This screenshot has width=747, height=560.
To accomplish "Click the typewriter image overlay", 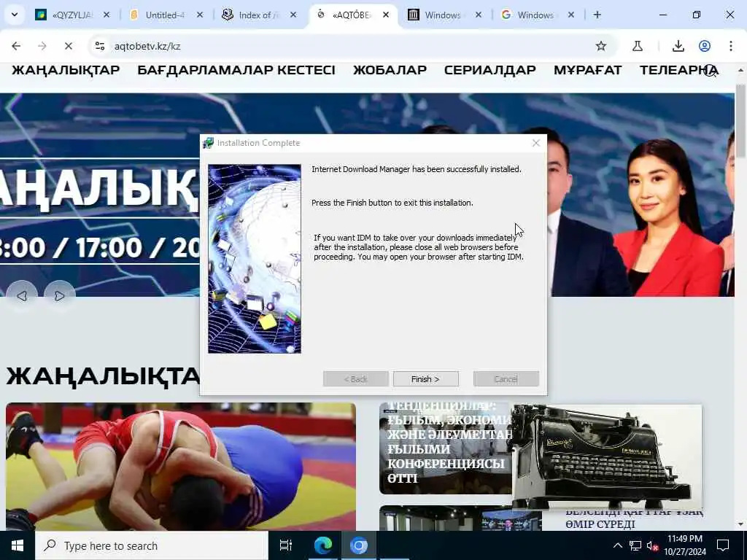I will coord(606,457).
